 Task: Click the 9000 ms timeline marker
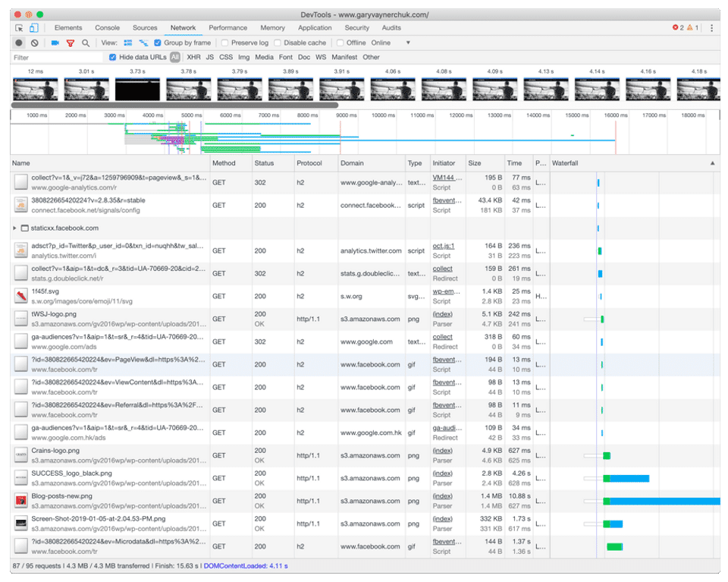(x=346, y=115)
